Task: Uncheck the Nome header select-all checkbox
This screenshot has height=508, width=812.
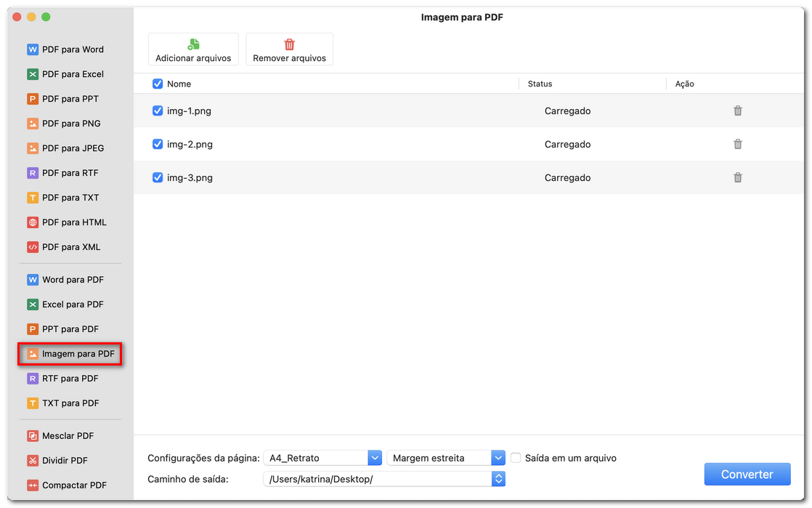Action: [x=158, y=84]
